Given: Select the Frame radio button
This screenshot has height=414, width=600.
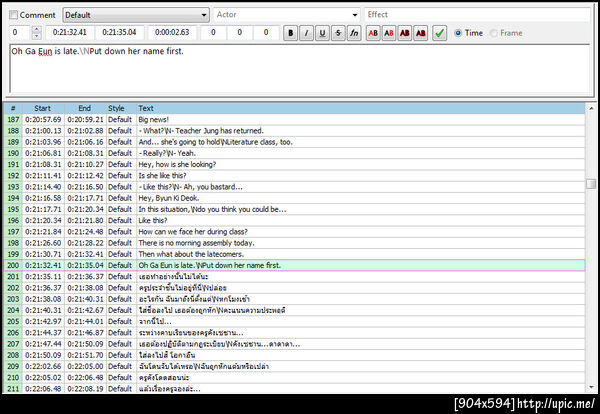Looking at the screenshot, I should pos(494,33).
